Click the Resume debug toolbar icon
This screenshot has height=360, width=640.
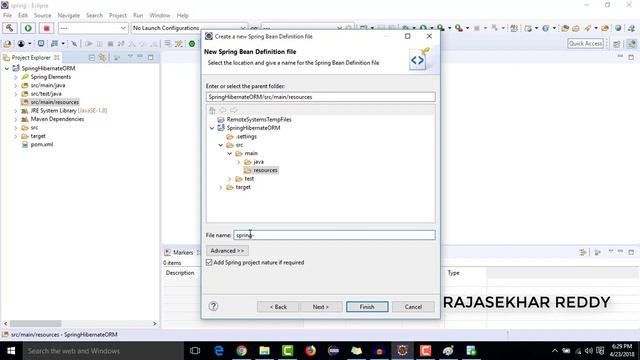click(89, 44)
